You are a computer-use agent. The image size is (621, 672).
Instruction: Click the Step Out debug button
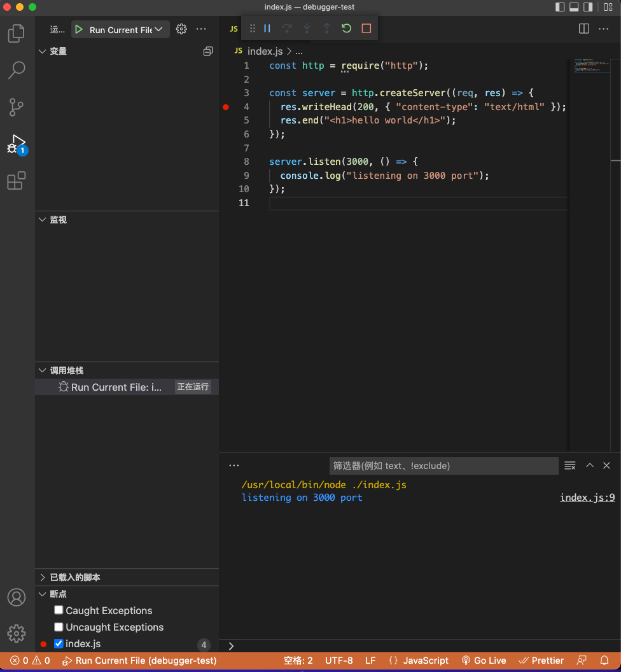326,28
